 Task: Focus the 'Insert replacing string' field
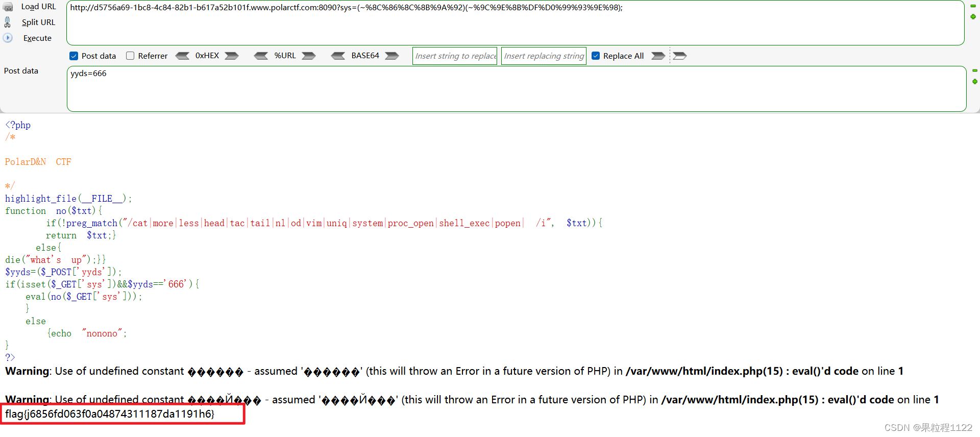544,56
